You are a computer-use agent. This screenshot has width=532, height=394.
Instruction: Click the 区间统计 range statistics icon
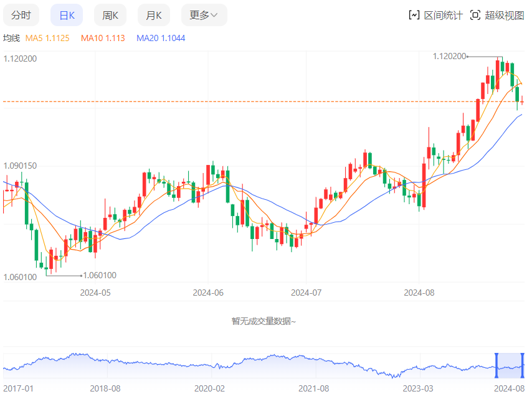click(x=414, y=16)
